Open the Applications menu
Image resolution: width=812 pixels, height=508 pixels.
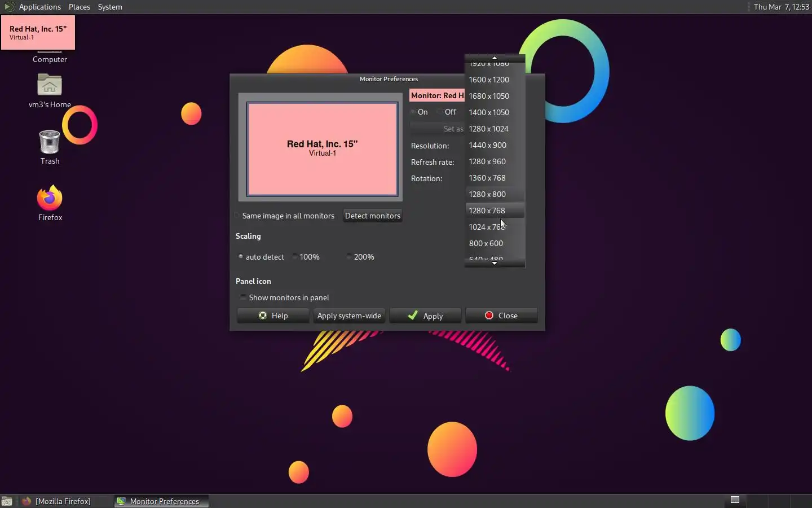coord(39,7)
